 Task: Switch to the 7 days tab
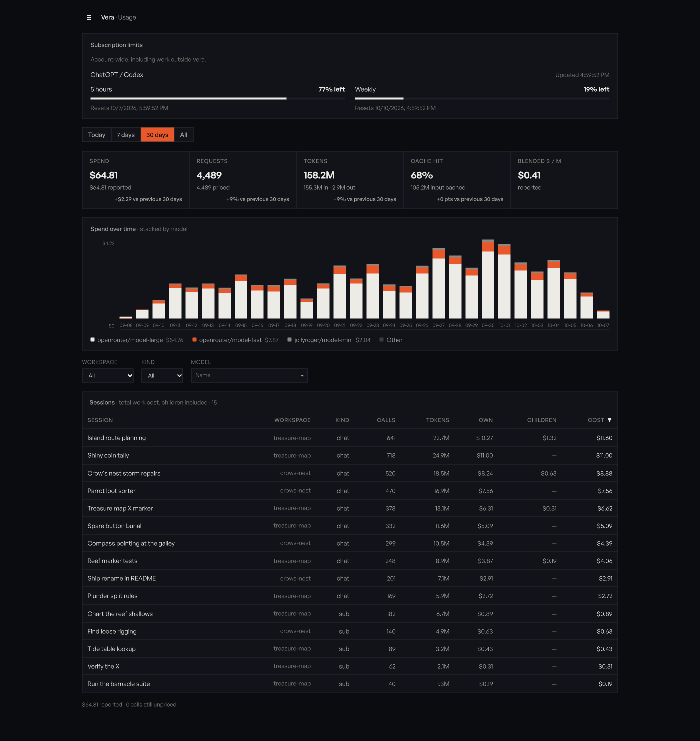126,135
